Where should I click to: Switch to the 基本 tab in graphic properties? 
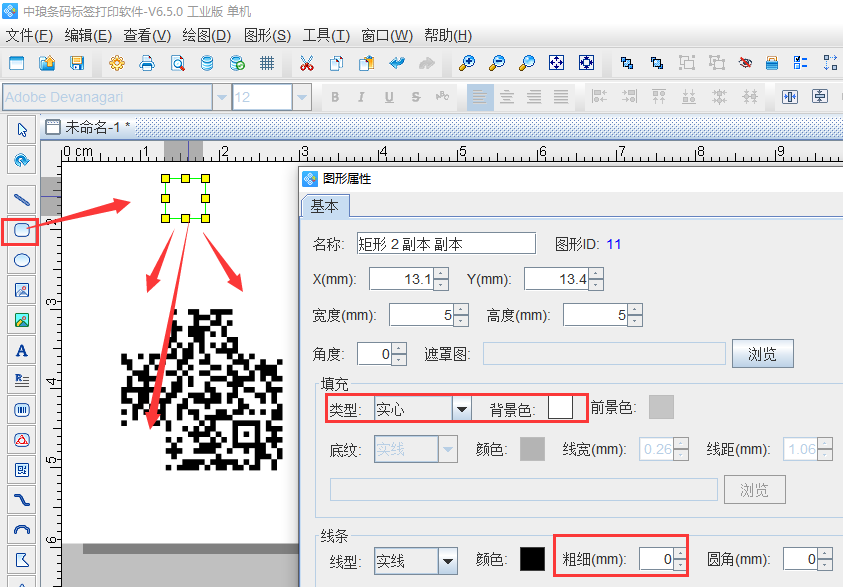tap(325, 207)
